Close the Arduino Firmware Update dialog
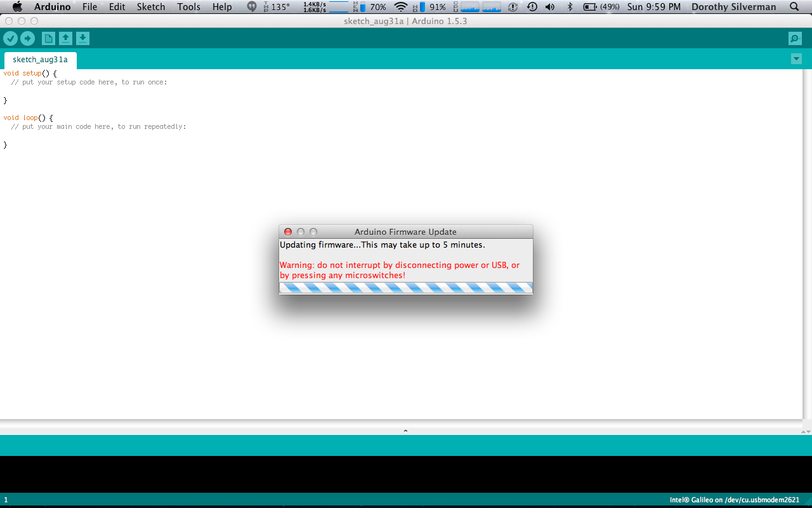The image size is (812, 508). [x=288, y=232]
